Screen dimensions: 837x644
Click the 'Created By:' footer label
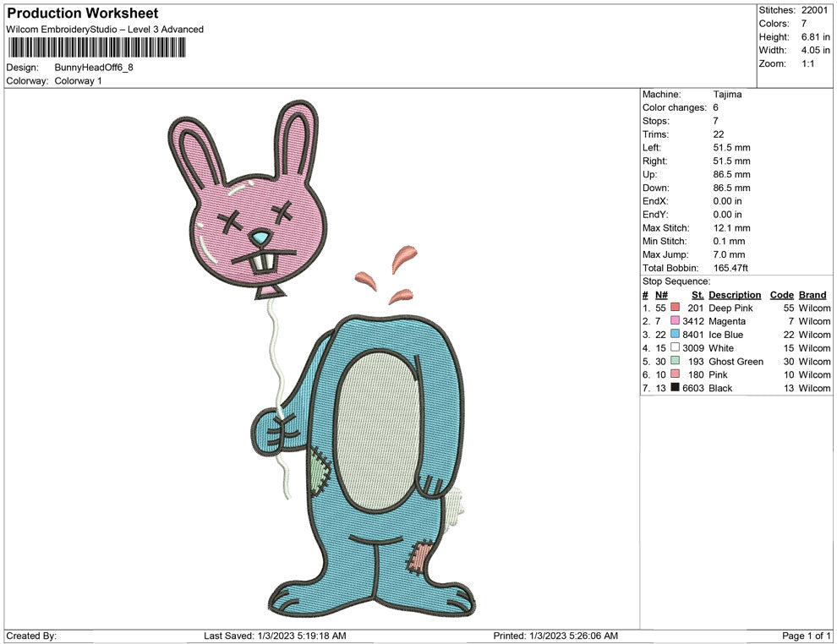[31, 636]
